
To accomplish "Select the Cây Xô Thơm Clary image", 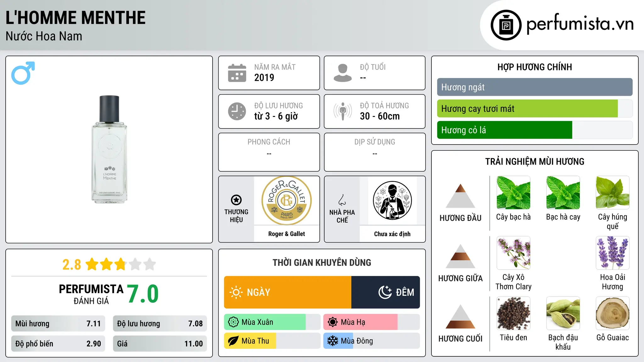I will 514,253.
